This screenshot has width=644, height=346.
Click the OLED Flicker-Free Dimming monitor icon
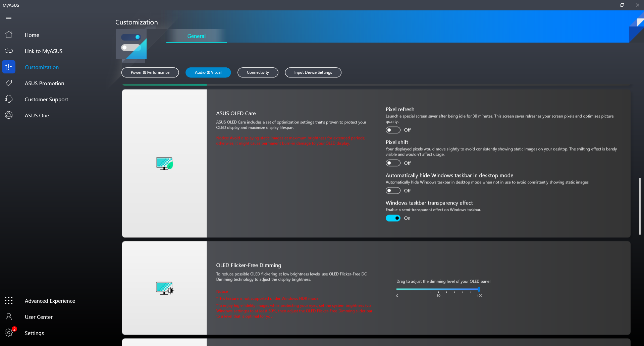[x=165, y=288]
